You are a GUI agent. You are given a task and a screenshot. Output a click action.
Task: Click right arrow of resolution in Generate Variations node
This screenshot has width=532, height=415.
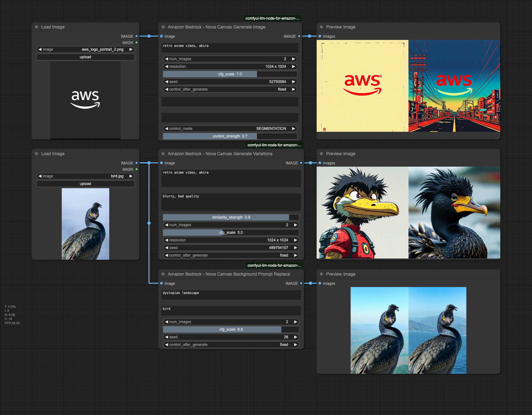tap(295, 240)
